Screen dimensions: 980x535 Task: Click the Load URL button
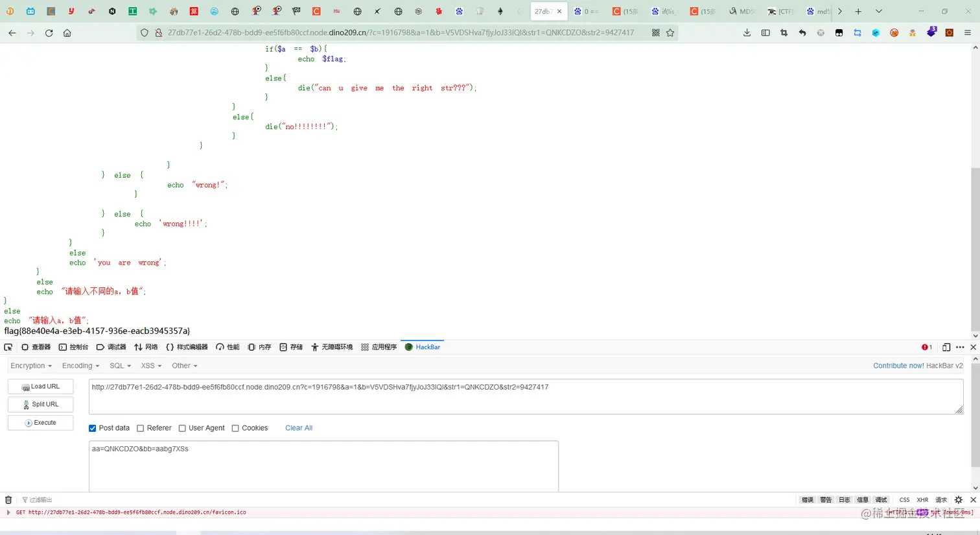pyautogui.click(x=40, y=386)
